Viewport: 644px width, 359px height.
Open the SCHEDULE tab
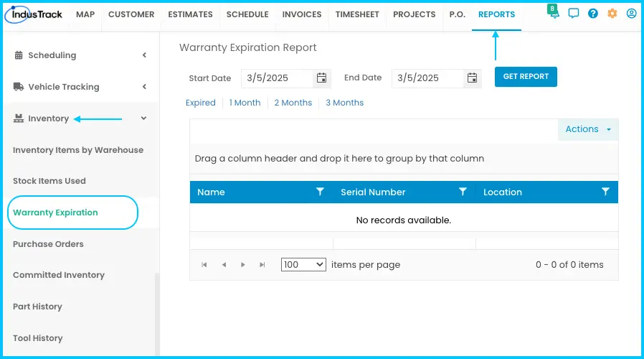click(x=247, y=14)
